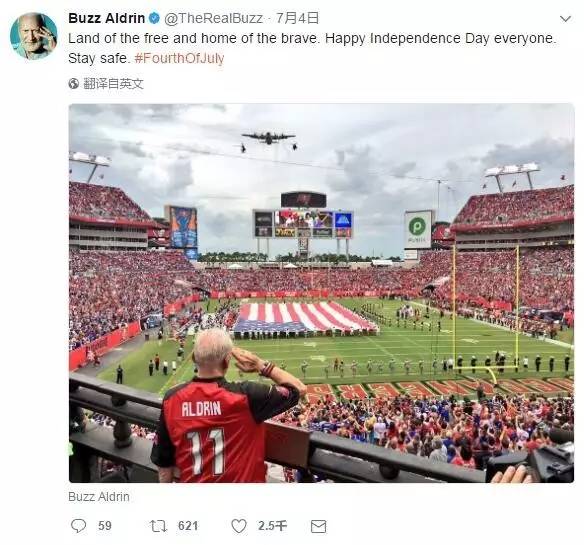This screenshot has width=584, height=545.
Task: Open the reply speech bubble icon
Action: click(79, 526)
